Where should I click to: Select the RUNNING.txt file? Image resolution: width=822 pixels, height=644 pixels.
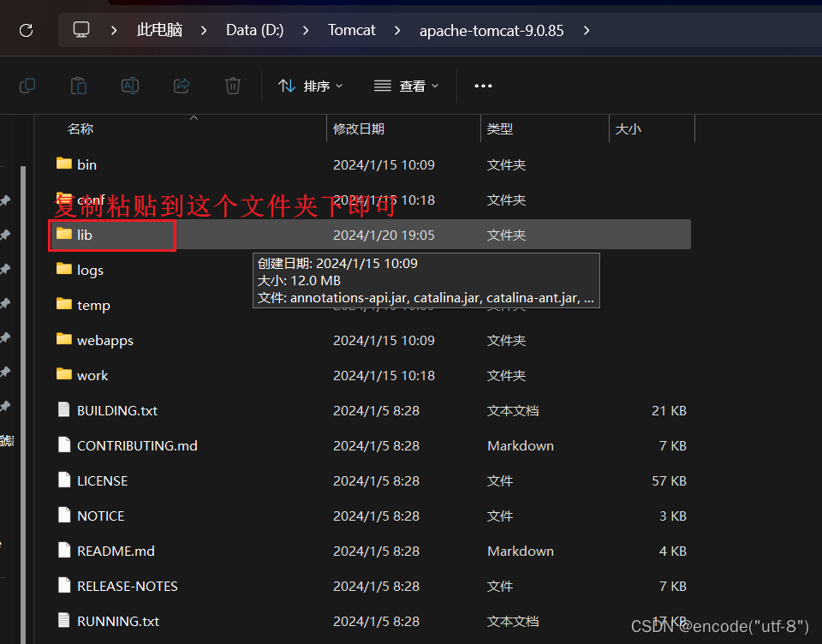[x=118, y=621]
